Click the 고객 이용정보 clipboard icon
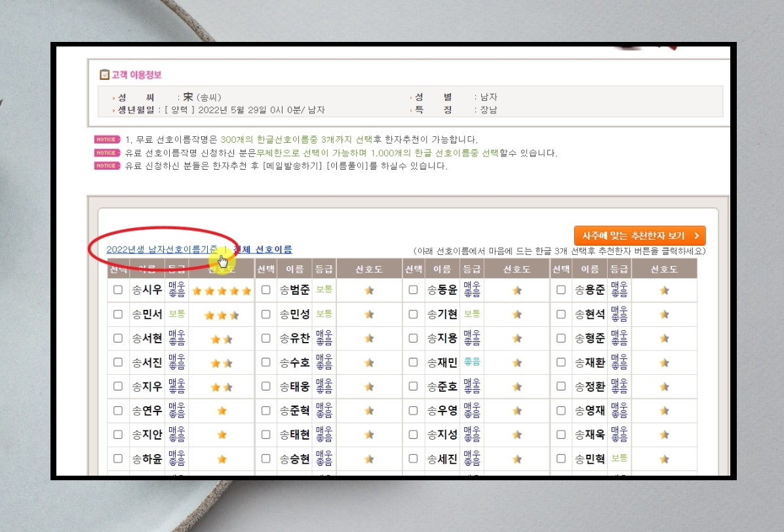The width and height of the screenshot is (784, 532). [x=104, y=75]
